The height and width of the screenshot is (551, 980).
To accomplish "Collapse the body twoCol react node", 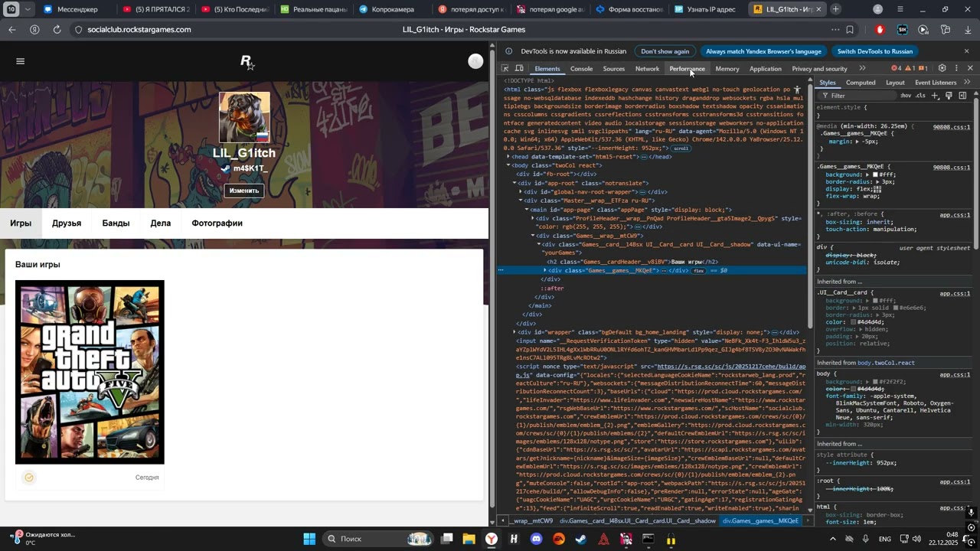I will point(508,165).
